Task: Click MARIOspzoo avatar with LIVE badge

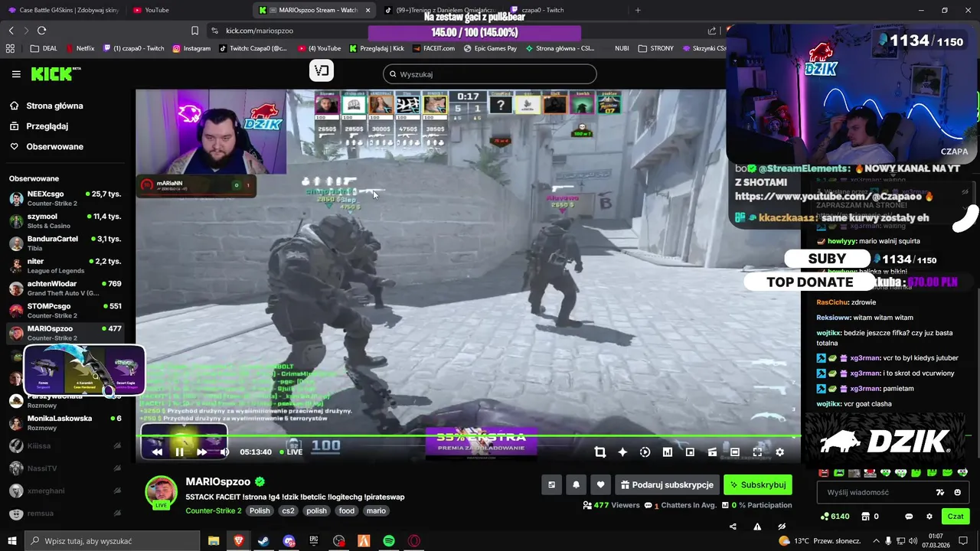Action: (x=161, y=492)
